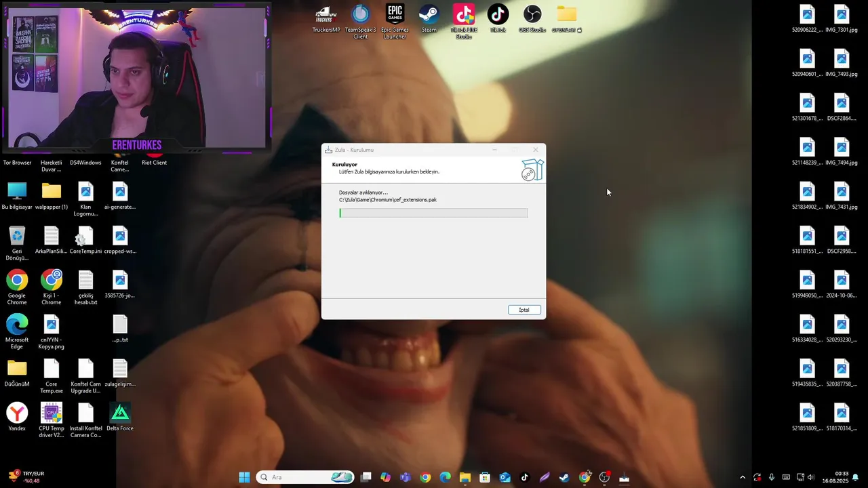Open the TikTok desktop shortcut
The width and height of the screenshot is (868, 488).
pyautogui.click(x=498, y=18)
